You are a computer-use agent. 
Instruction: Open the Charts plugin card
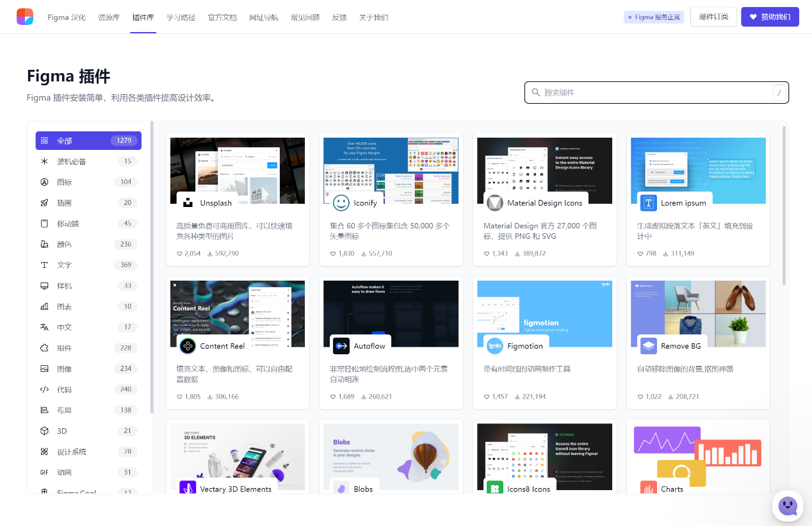[x=699, y=457]
